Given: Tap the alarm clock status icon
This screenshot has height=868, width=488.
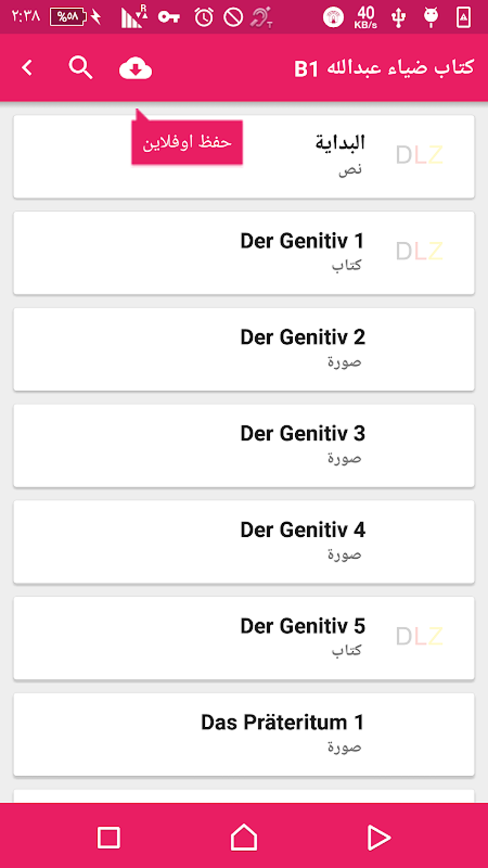Looking at the screenshot, I should click(x=204, y=18).
